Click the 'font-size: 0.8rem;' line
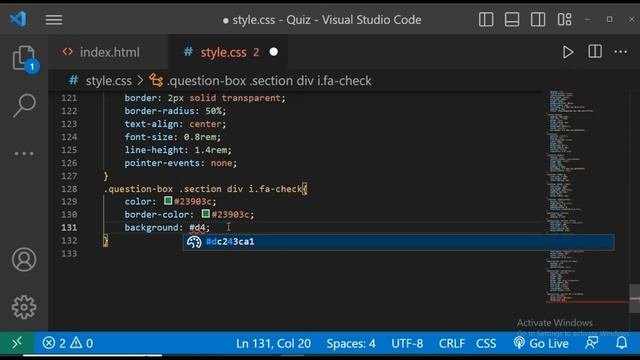The width and height of the screenshot is (640, 360). 173,137
